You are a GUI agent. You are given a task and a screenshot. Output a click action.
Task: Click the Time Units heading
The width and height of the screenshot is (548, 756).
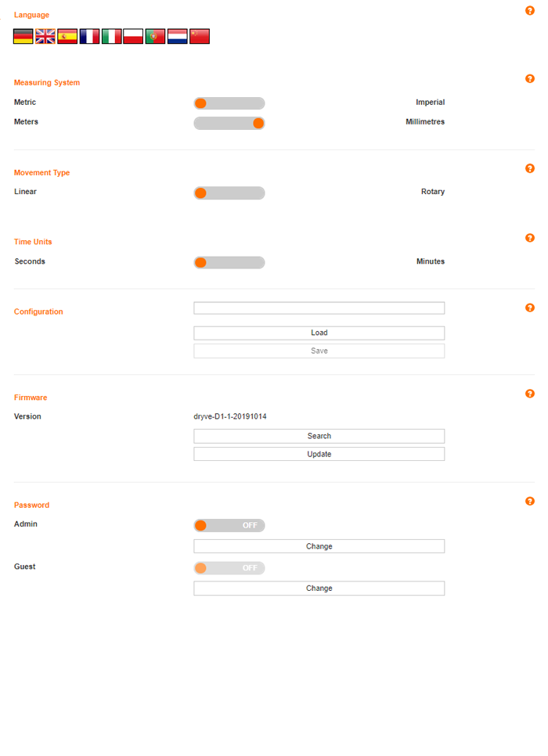(33, 242)
